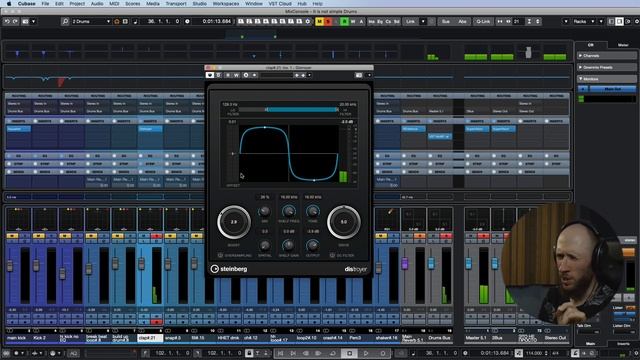Image resolution: width=640 pixels, height=360 pixels.
Task: Click the W write button in plugin header
Action: point(236,75)
